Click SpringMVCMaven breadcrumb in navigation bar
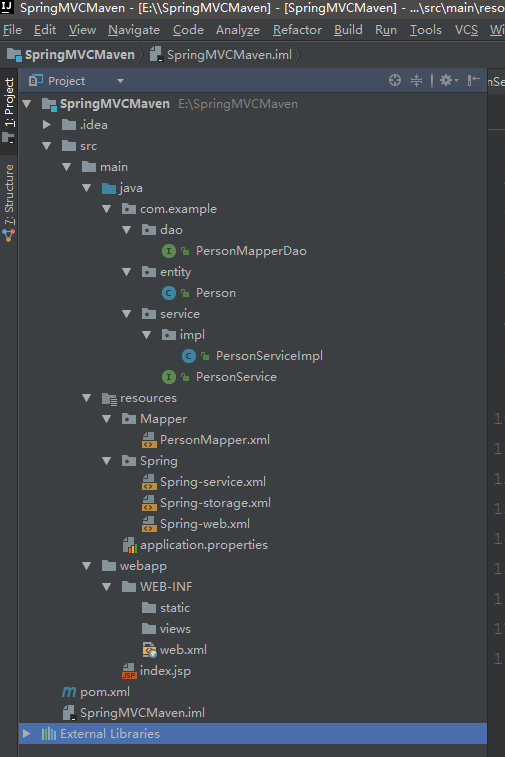 click(70, 55)
